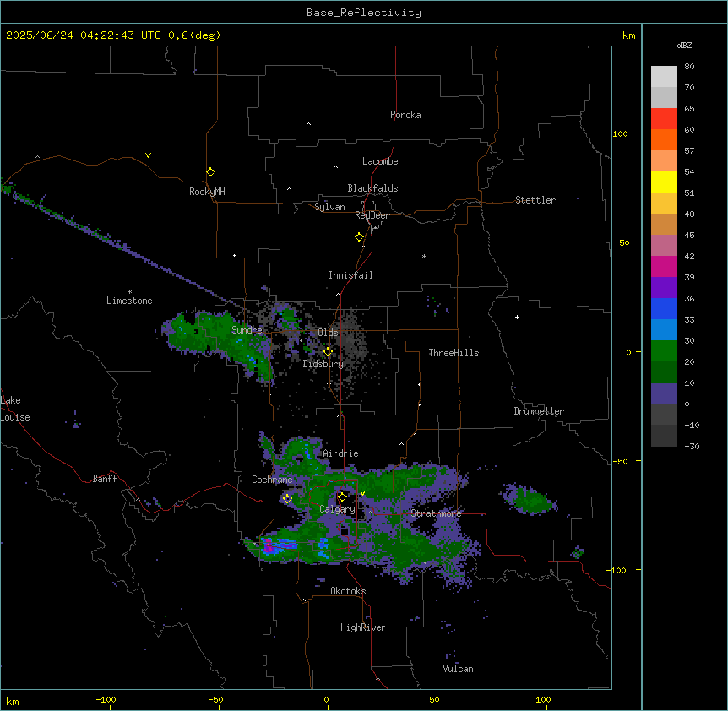Select the Cochrane label

click(272, 480)
